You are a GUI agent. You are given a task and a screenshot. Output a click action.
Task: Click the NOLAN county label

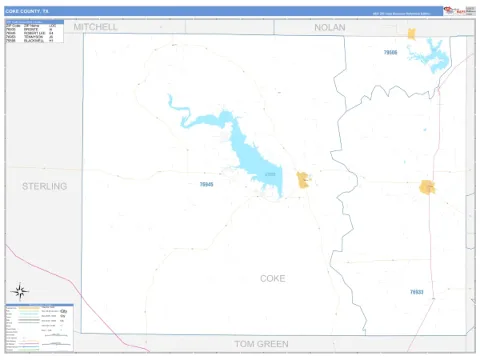(330, 27)
